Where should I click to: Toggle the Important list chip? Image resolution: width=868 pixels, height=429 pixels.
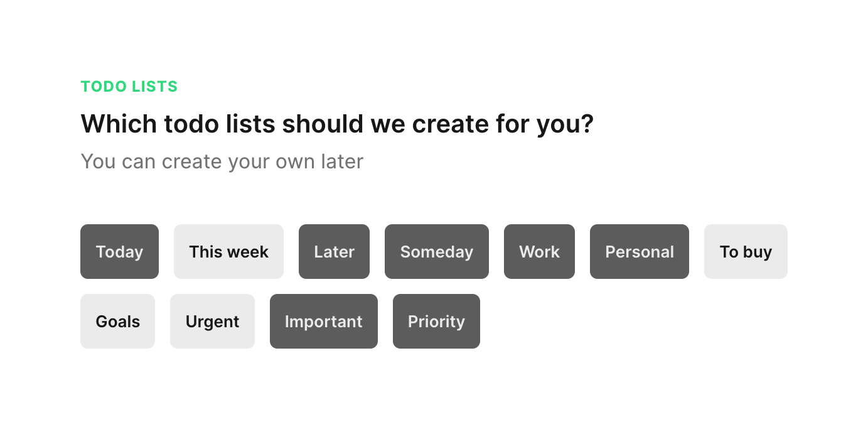tap(323, 321)
